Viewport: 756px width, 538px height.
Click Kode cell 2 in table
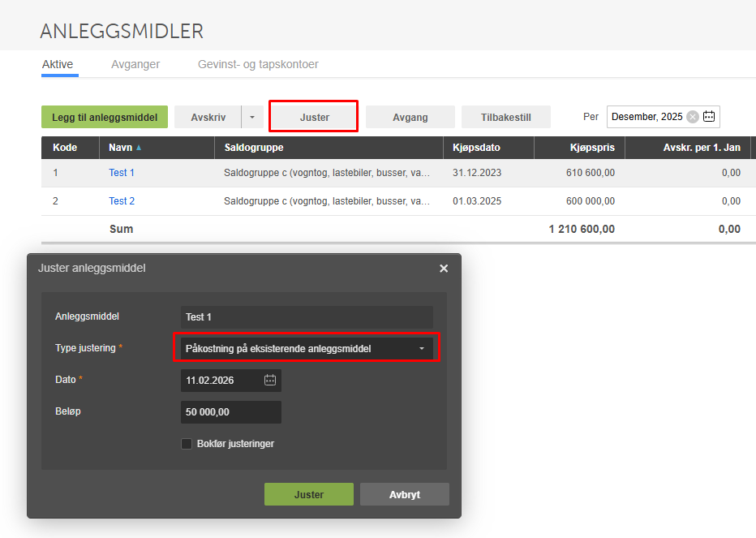55,201
